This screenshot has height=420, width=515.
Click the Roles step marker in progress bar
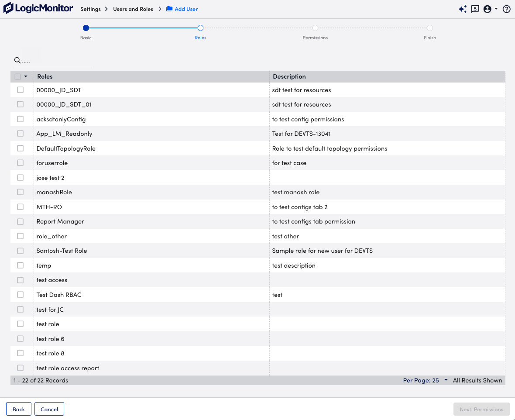(x=200, y=28)
